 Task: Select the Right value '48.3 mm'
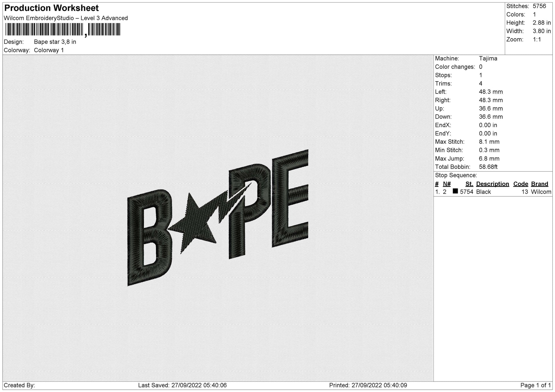pyautogui.click(x=491, y=100)
